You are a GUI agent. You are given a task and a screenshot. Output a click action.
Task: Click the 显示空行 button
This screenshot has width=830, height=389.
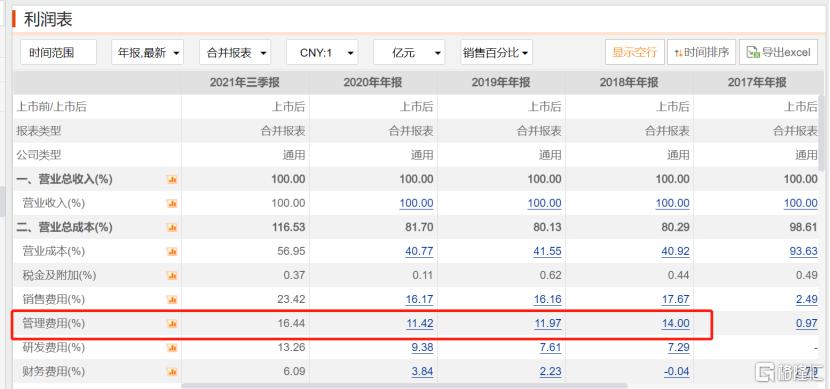(x=635, y=52)
